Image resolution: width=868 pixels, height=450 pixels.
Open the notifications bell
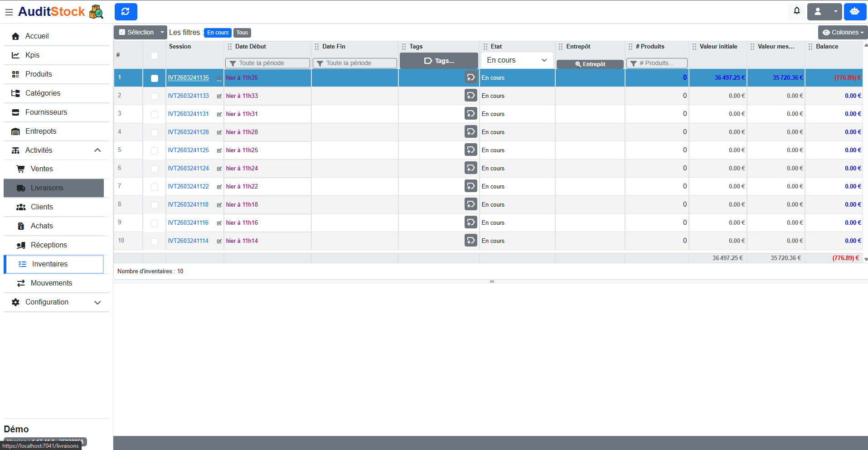pyautogui.click(x=796, y=11)
